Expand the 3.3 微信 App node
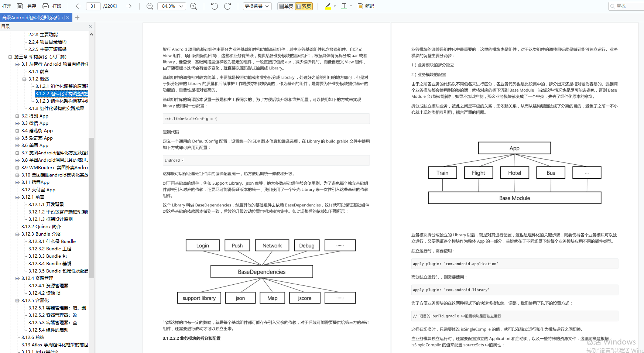644x353 pixels. pos(17,123)
